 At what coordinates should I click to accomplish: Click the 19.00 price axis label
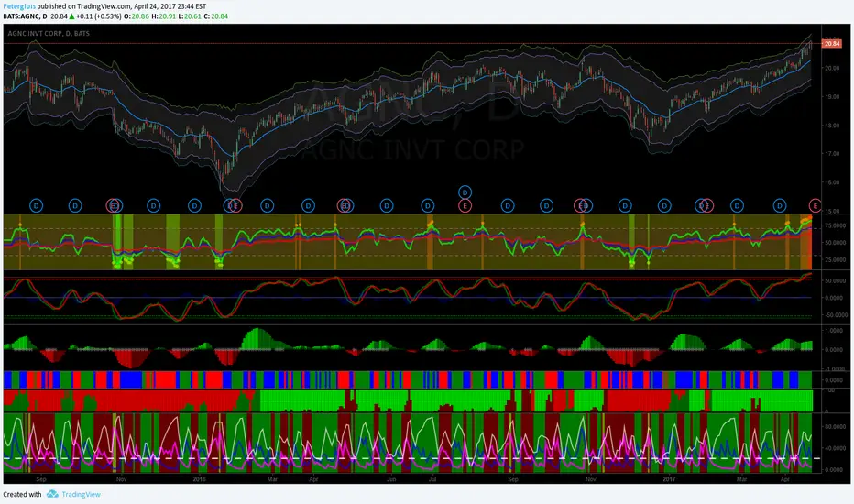(x=832, y=97)
